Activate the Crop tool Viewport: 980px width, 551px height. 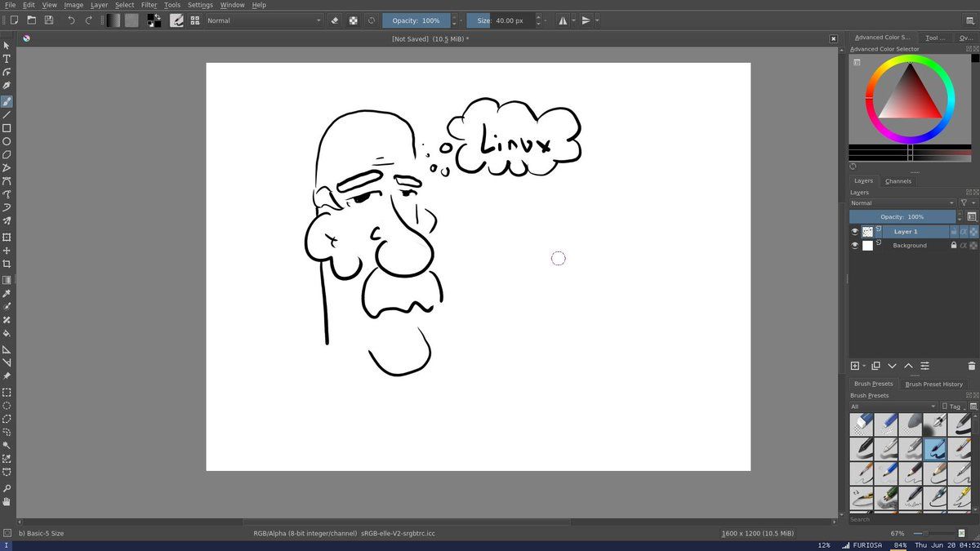[x=7, y=264]
